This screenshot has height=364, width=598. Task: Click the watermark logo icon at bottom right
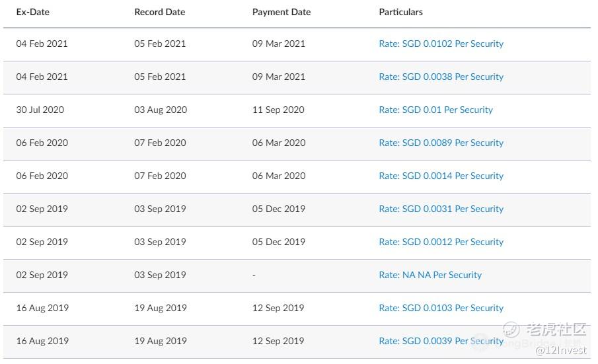pyautogui.click(x=511, y=329)
